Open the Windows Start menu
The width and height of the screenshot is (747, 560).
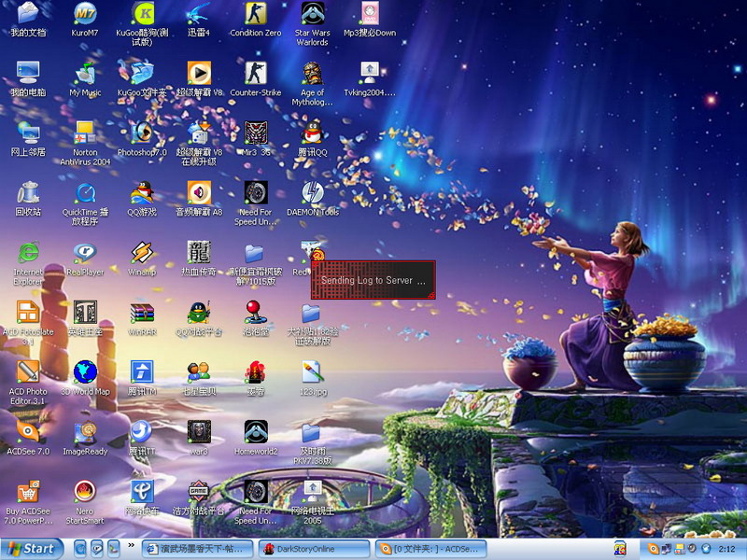click(x=32, y=549)
